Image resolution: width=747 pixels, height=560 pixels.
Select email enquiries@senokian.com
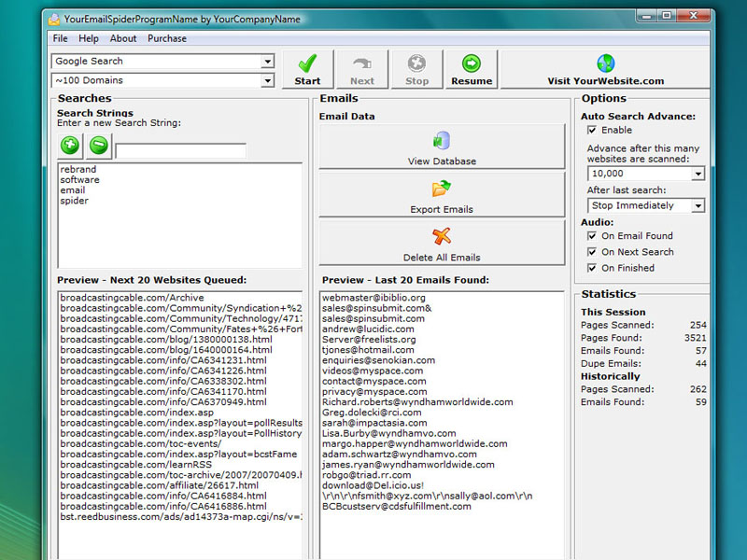[378, 360]
